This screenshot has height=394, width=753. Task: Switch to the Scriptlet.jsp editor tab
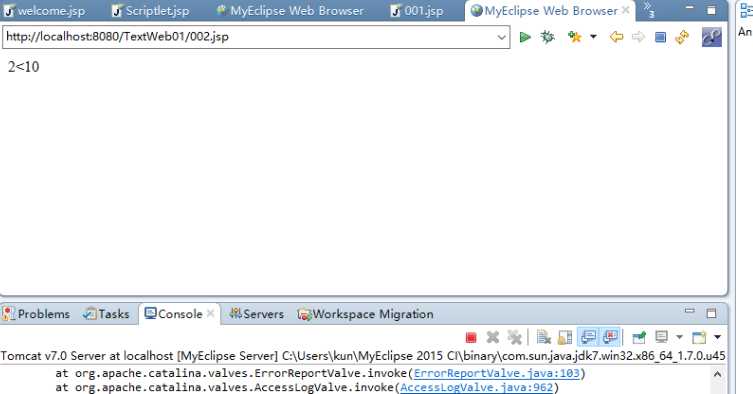(151, 11)
